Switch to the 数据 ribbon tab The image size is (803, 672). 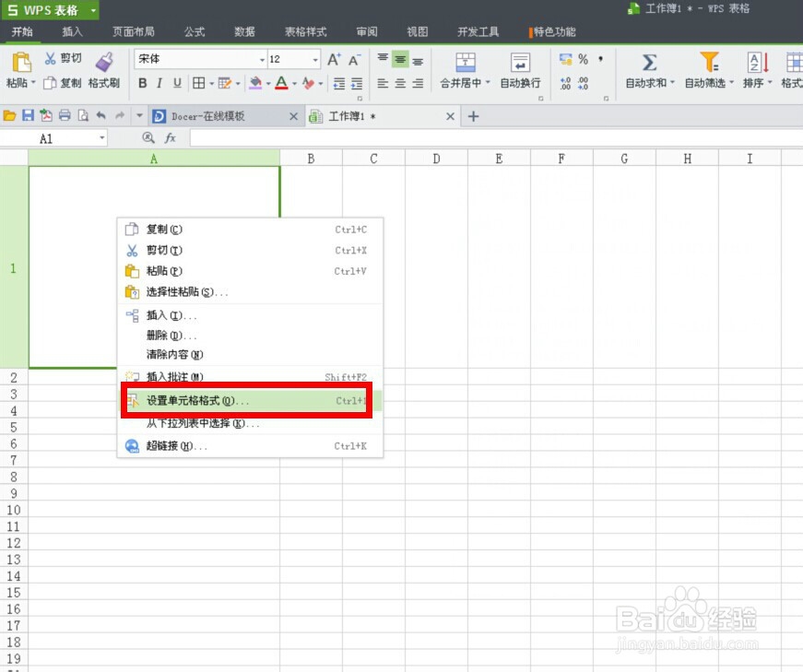click(x=245, y=31)
